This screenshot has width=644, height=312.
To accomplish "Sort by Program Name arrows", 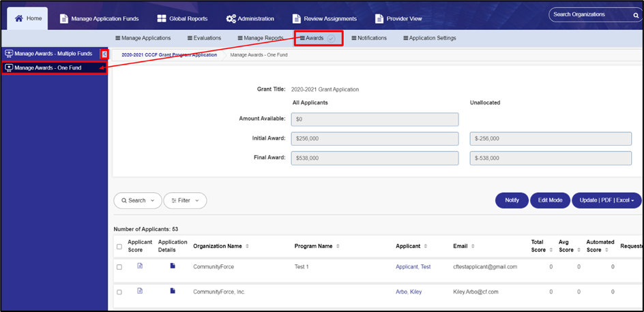I will [x=338, y=247].
